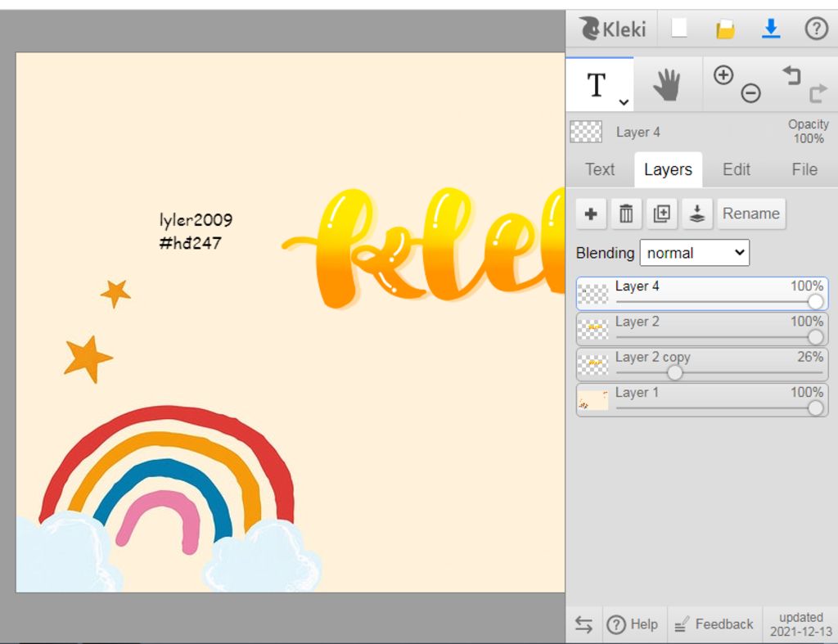
Task: Click the Layer 2 copy thumbnail
Action: pyautogui.click(x=593, y=365)
